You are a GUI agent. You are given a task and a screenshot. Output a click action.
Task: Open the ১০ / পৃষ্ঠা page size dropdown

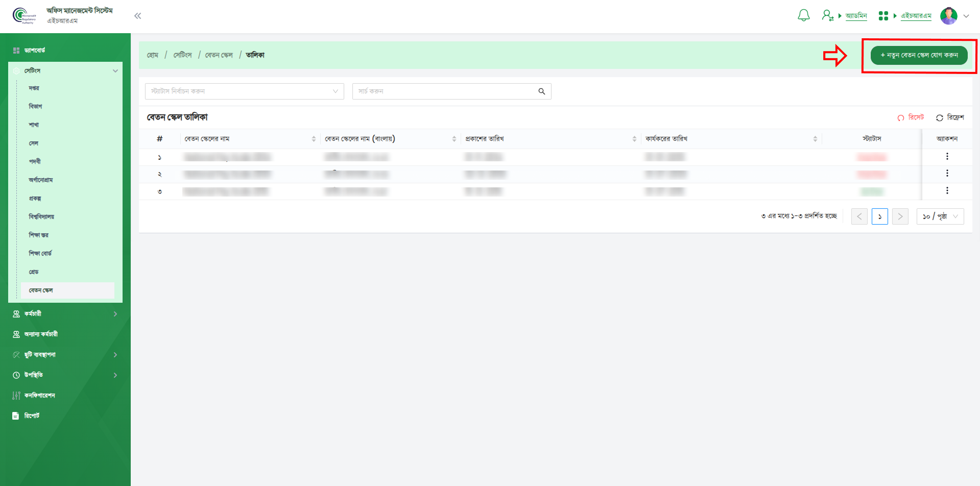pos(940,216)
